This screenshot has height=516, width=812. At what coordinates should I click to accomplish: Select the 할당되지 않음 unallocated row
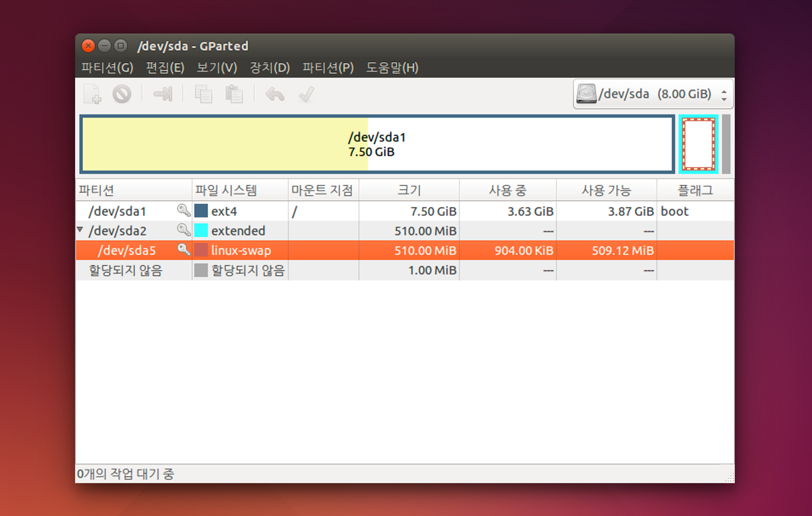125,270
